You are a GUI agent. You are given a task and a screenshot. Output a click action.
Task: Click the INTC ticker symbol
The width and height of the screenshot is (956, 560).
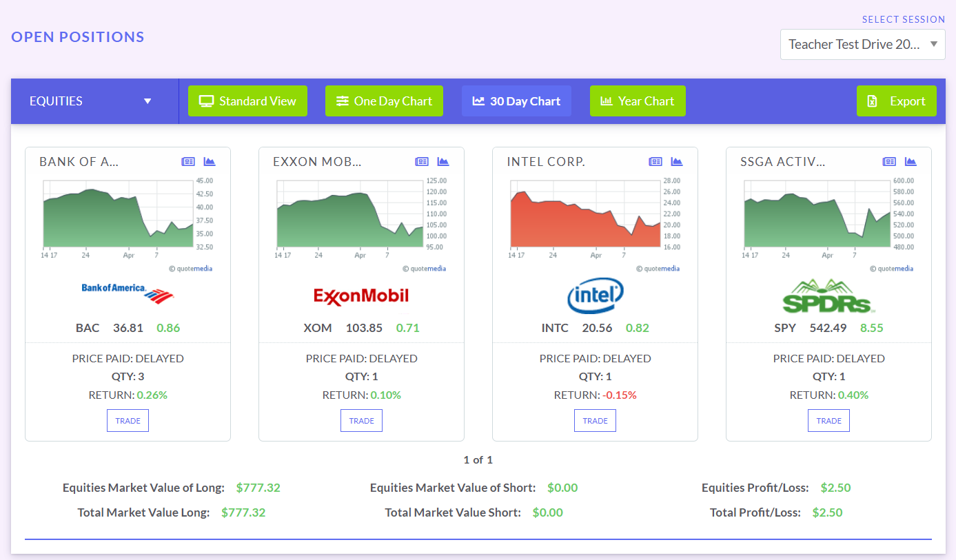point(555,328)
